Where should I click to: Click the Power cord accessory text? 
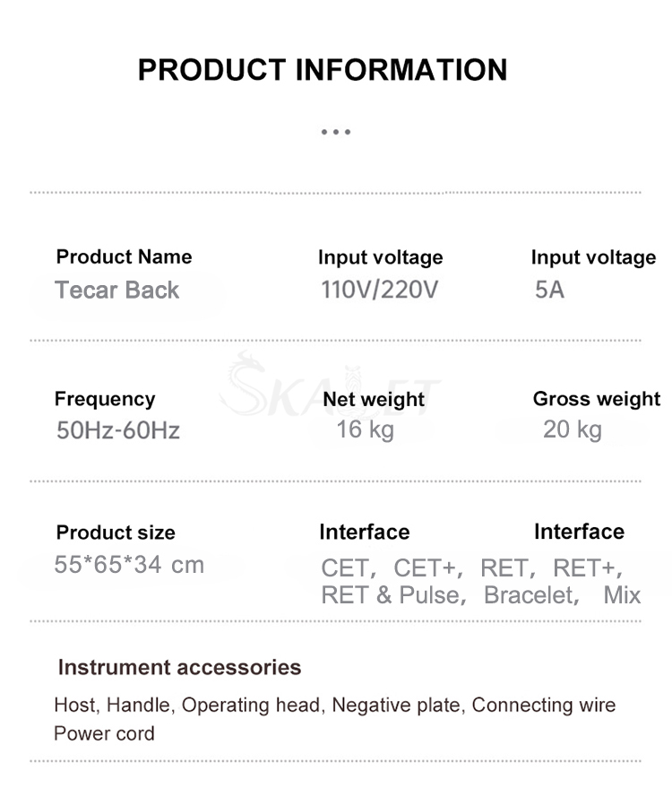pyautogui.click(x=104, y=733)
